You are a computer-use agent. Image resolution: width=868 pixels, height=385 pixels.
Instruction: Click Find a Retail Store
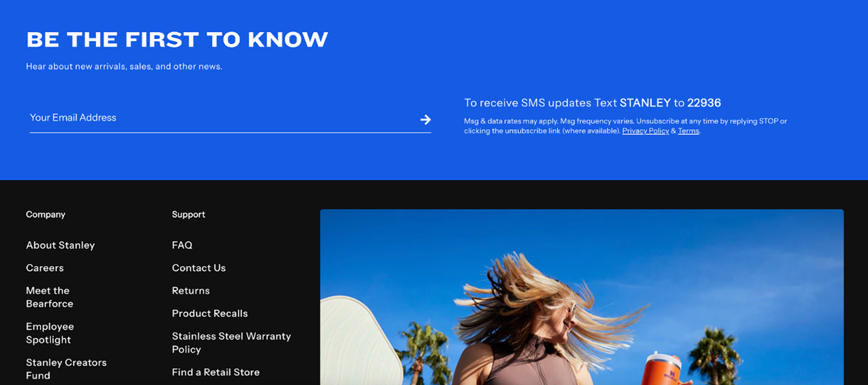[216, 372]
